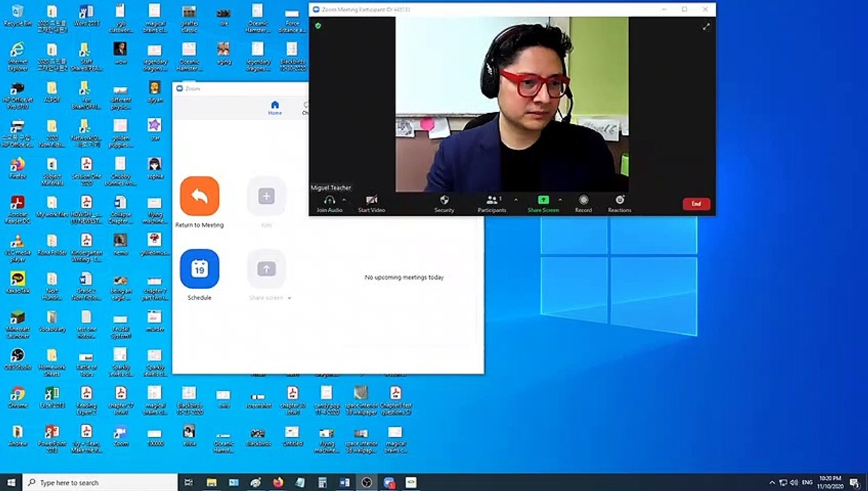Select the Home tab in the Zoom window

tap(275, 108)
